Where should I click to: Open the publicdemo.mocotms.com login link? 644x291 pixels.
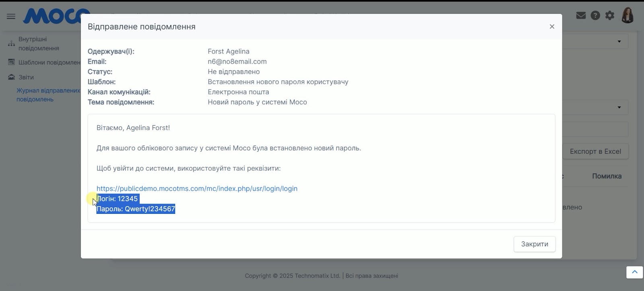(x=197, y=189)
